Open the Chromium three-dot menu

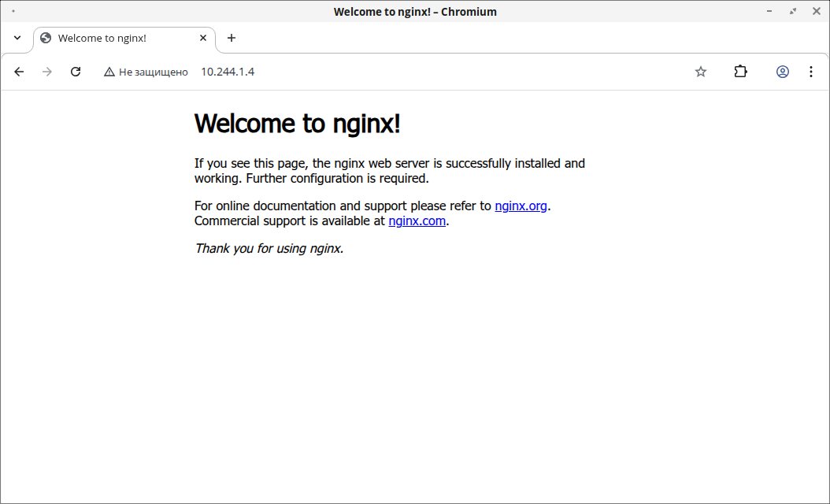811,72
